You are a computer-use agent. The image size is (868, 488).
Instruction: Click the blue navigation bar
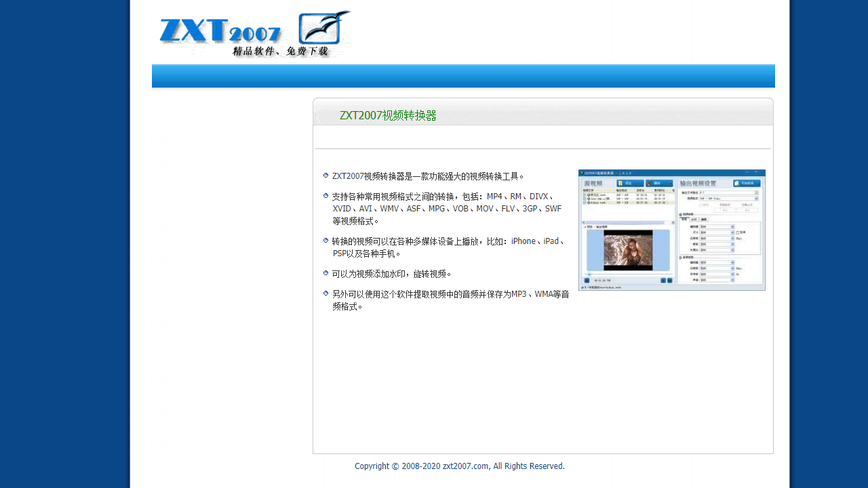coord(463,76)
